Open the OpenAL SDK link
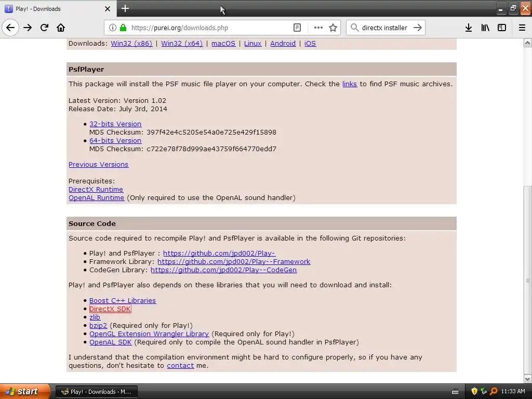This screenshot has width=532, height=399. click(x=110, y=342)
